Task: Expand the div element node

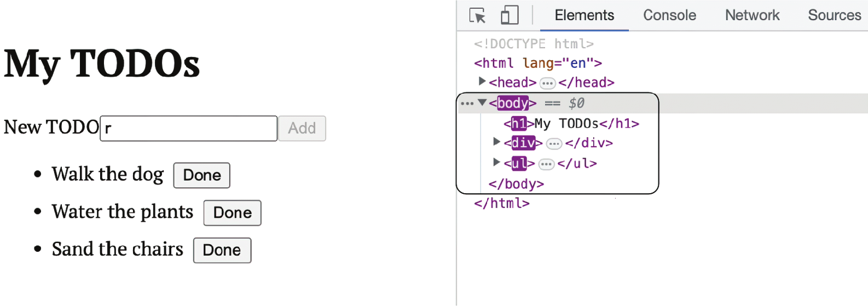Action: click(497, 142)
